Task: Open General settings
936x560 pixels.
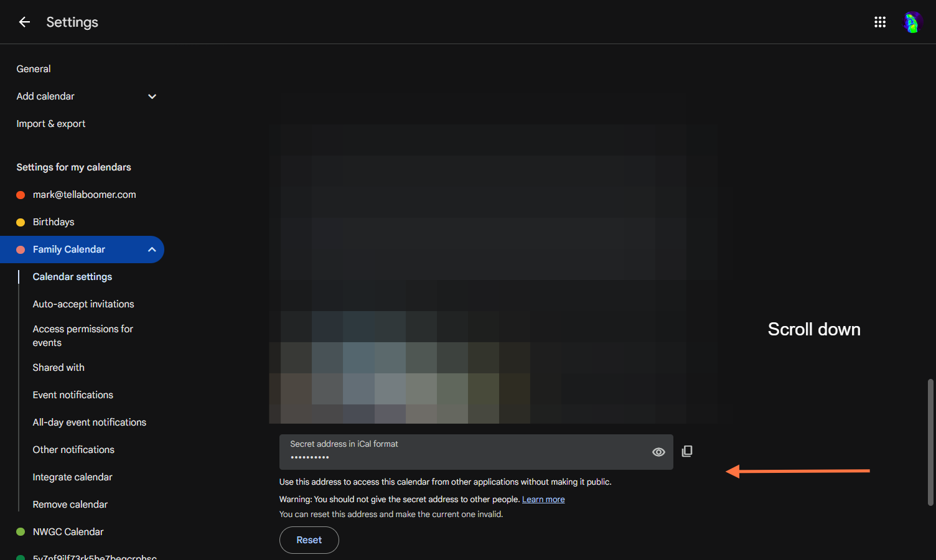Action: tap(34, 69)
